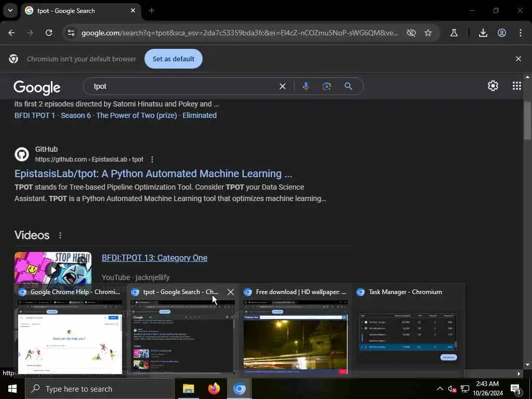532x399 pixels.
Task: Go to Google homepage via logo
Action: [37, 87]
